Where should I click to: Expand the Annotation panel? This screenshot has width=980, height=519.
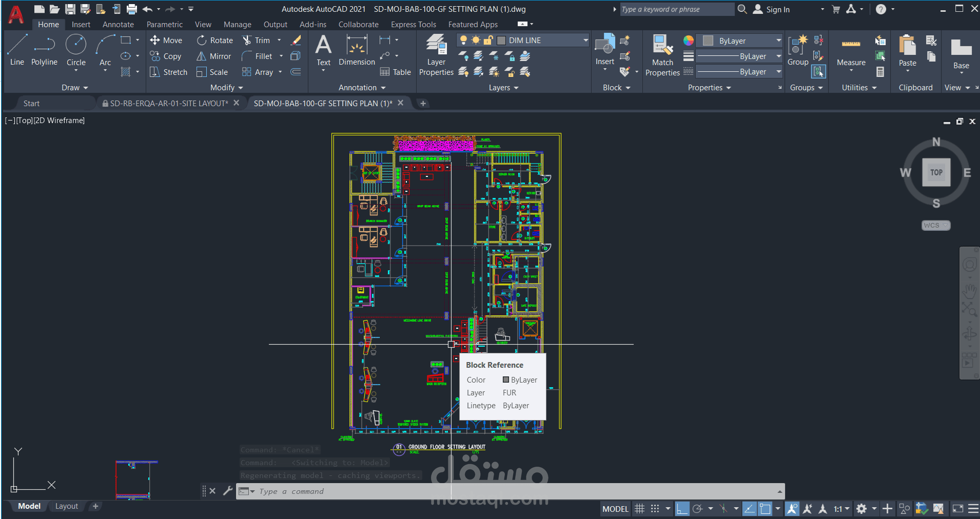tap(362, 88)
